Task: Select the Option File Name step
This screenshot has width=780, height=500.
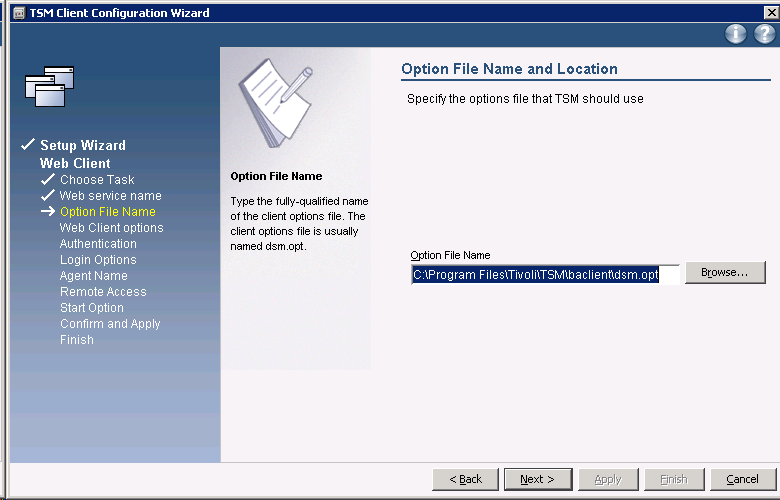Action: click(x=108, y=212)
